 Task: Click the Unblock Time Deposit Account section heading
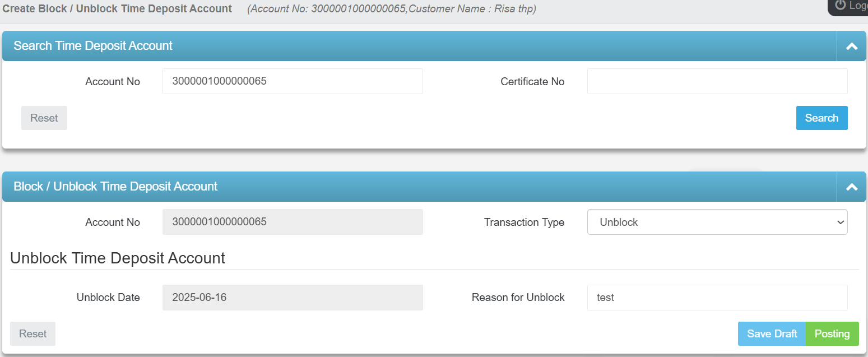point(117,258)
